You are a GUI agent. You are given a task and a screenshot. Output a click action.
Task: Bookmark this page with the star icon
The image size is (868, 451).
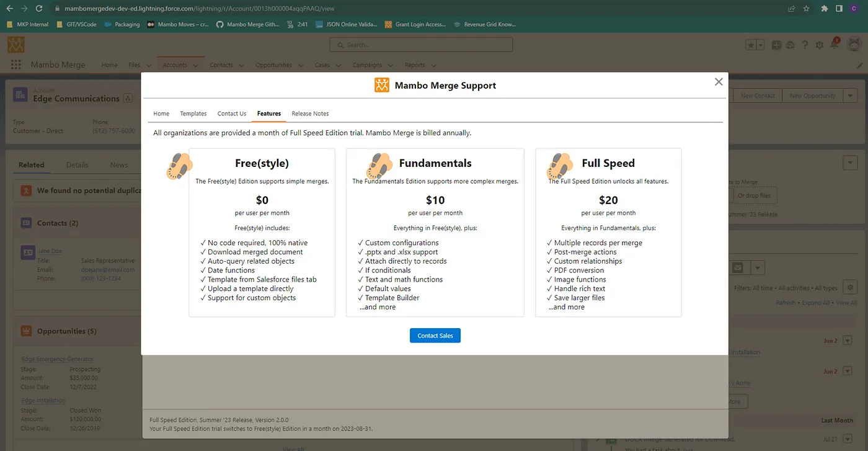coord(807,9)
